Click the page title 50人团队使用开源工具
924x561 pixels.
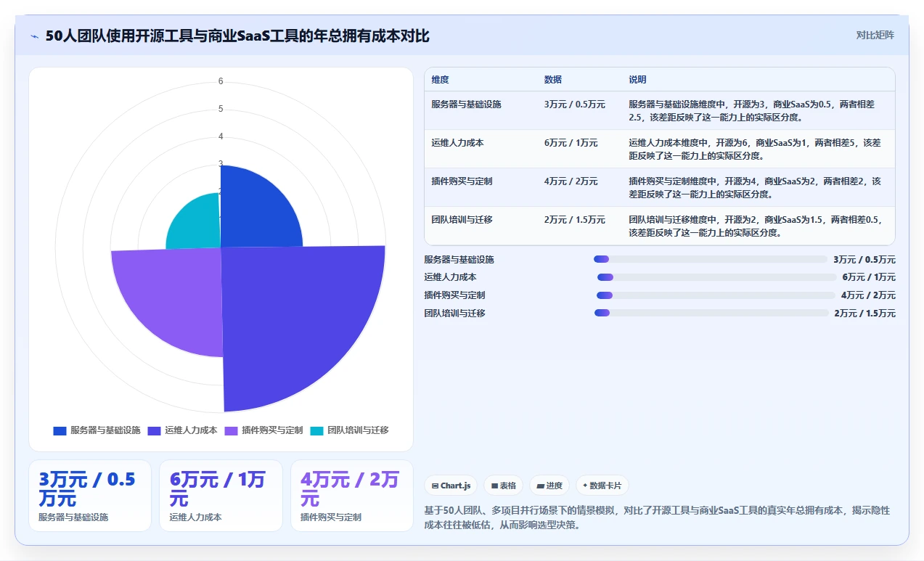tap(237, 36)
